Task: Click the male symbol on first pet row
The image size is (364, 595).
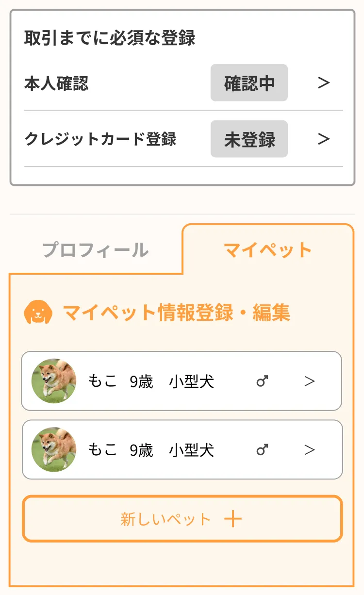Action: pyautogui.click(x=262, y=382)
